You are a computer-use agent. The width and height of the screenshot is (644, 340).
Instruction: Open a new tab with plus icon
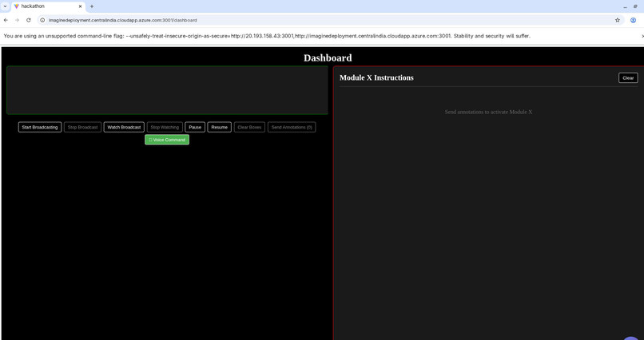tap(92, 6)
